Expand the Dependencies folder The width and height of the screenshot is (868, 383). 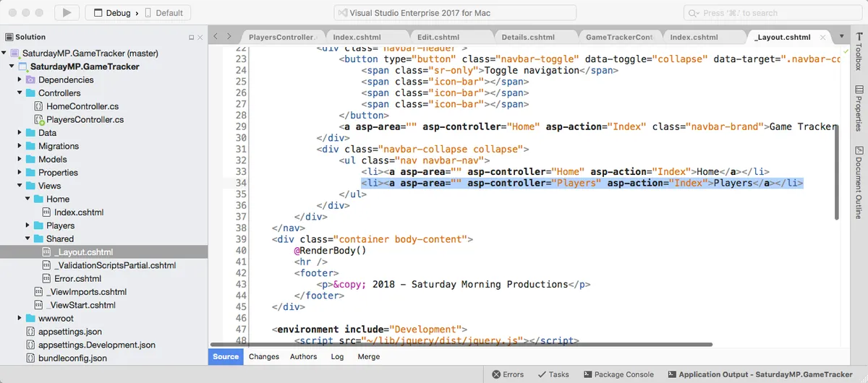20,79
